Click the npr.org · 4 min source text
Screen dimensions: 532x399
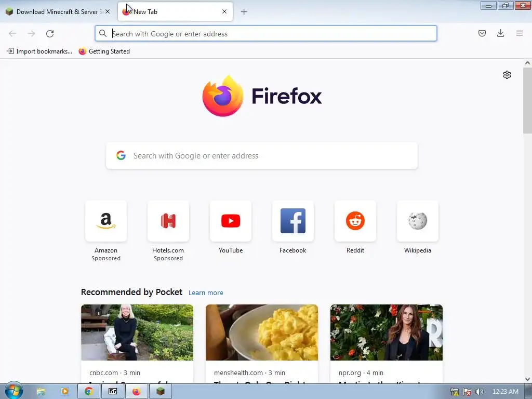(x=361, y=373)
